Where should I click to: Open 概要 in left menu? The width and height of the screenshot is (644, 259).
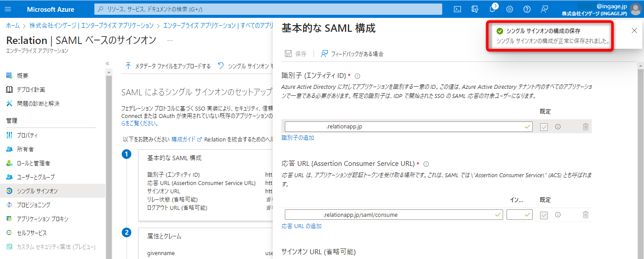pyautogui.click(x=53, y=76)
